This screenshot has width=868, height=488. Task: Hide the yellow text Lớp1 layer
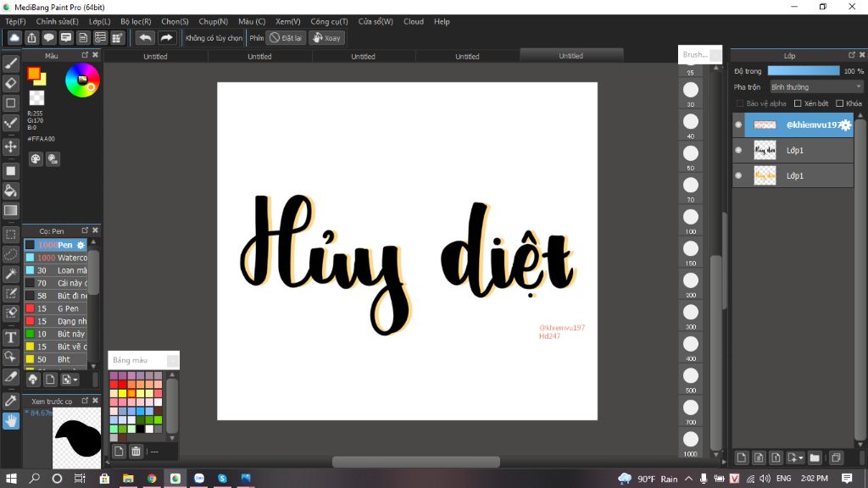coord(738,175)
